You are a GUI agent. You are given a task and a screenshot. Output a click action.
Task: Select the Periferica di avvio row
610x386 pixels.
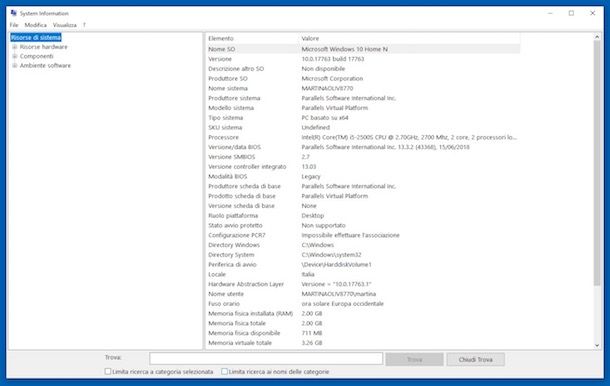point(363,265)
